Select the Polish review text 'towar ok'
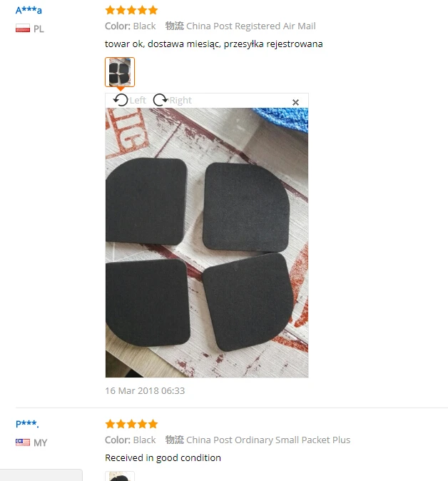 124,44
